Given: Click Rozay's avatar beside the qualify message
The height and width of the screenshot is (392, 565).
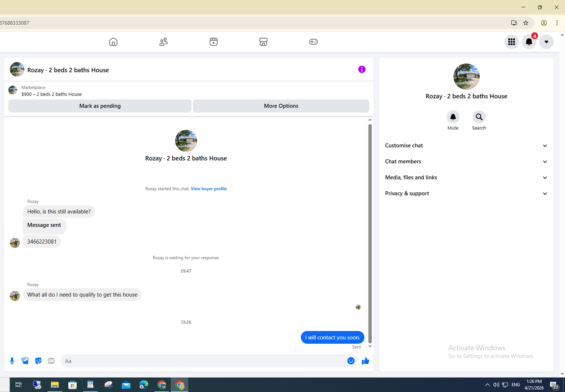Looking at the screenshot, I should [x=15, y=296].
